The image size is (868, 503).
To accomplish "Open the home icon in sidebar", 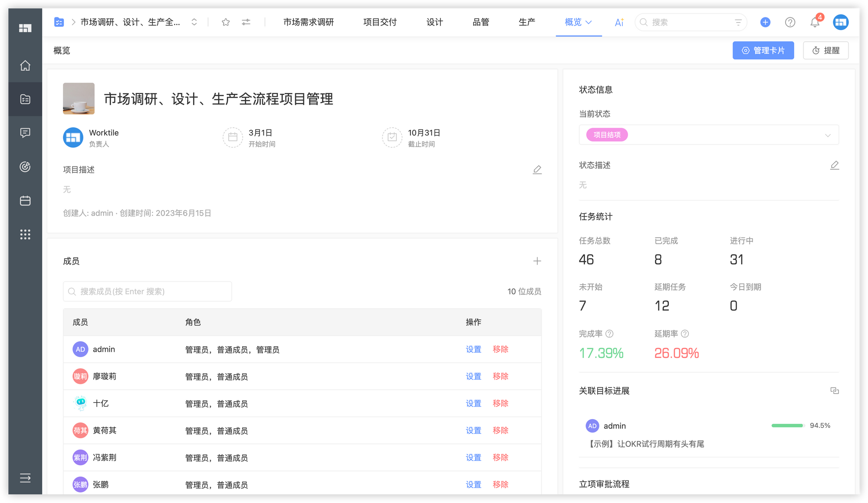I will [x=25, y=66].
